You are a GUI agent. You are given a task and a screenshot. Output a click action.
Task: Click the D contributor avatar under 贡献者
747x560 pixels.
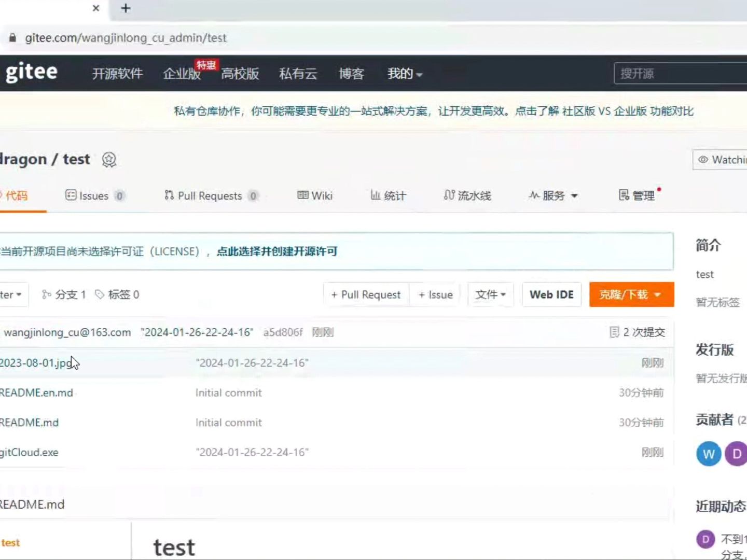tap(736, 454)
